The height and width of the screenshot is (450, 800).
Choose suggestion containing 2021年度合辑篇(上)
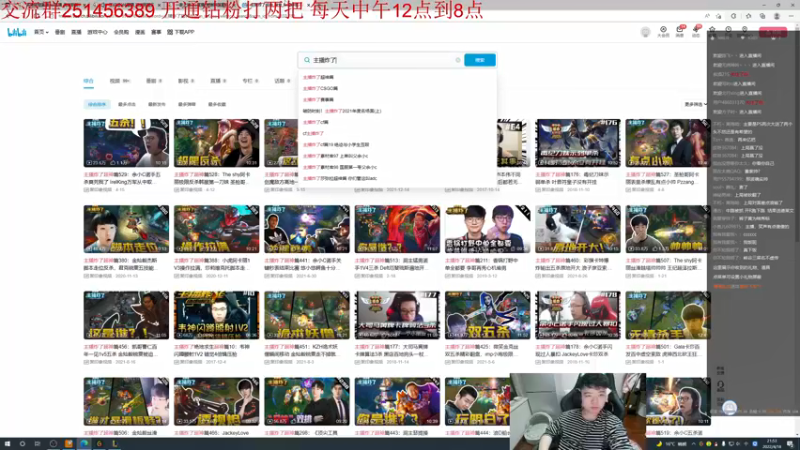pyautogui.click(x=397, y=111)
